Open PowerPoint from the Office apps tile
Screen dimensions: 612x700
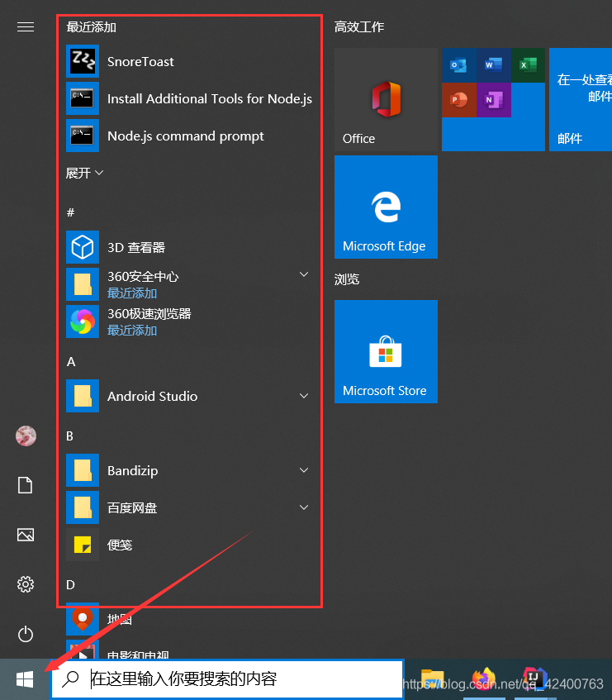click(x=458, y=100)
